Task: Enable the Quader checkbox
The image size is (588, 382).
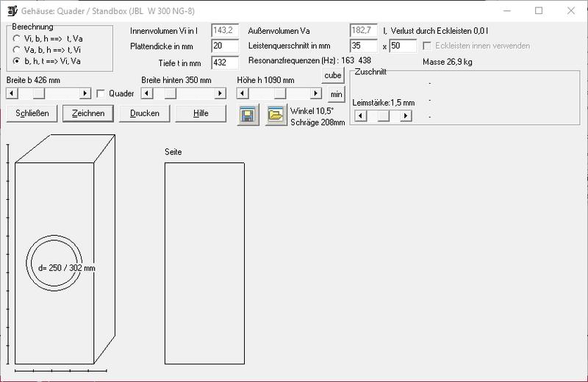Action: pyautogui.click(x=102, y=94)
